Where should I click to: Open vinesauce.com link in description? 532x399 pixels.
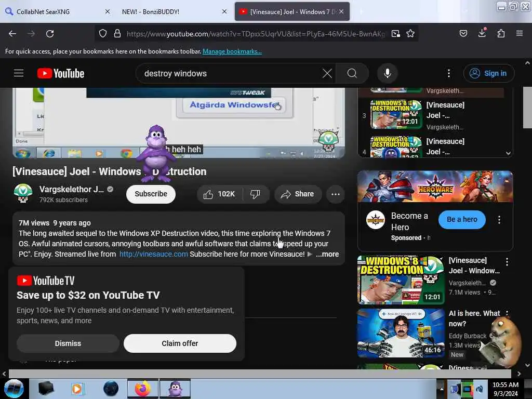153,254
